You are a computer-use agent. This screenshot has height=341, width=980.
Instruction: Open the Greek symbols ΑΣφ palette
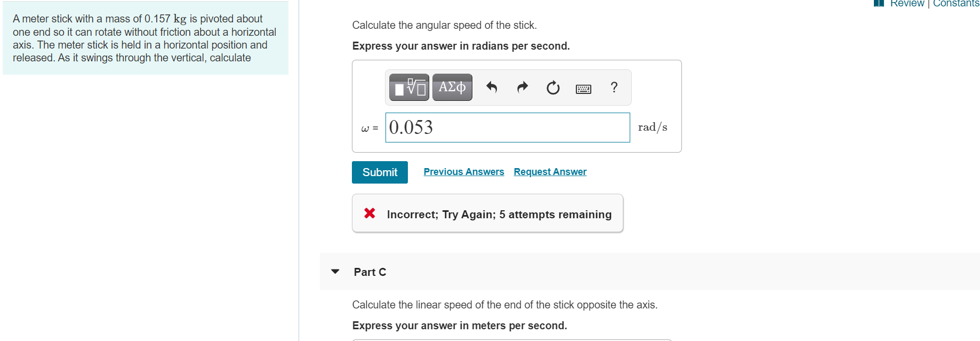pos(452,87)
